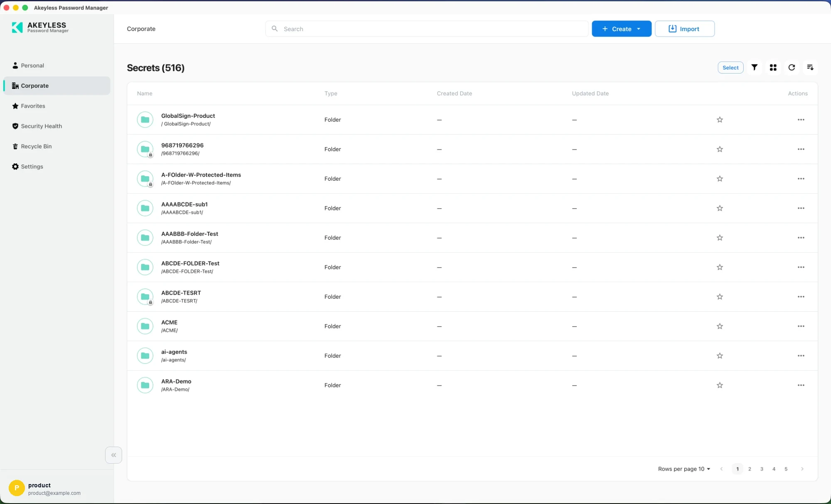Favorite the GlobalSign-Product folder star
Image resolution: width=831 pixels, height=504 pixels.
pyautogui.click(x=720, y=120)
